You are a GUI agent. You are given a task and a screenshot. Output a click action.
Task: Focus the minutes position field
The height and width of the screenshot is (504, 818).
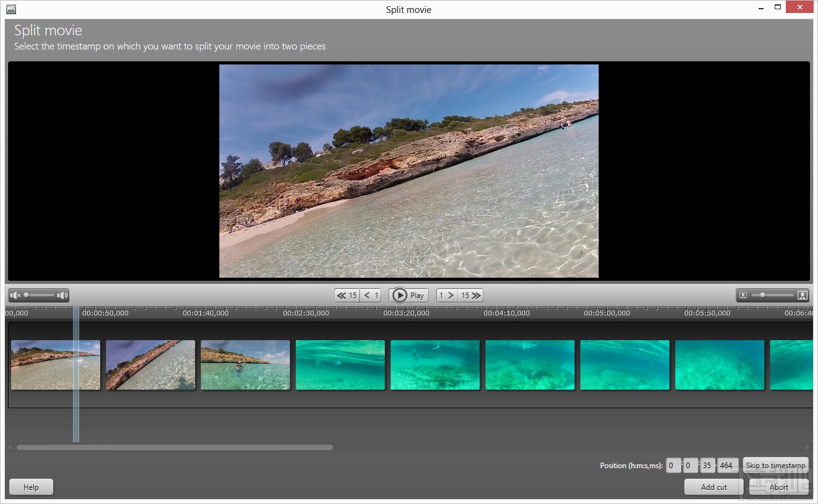coord(691,465)
